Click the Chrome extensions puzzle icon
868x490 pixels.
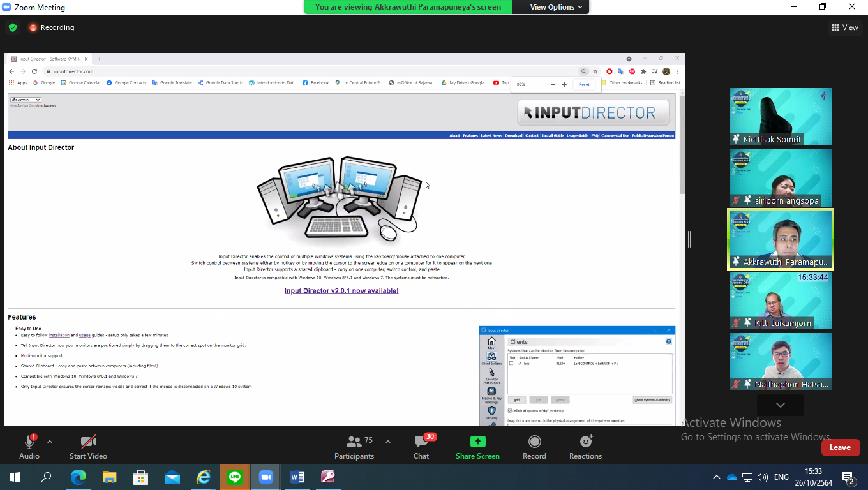click(x=643, y=71)
